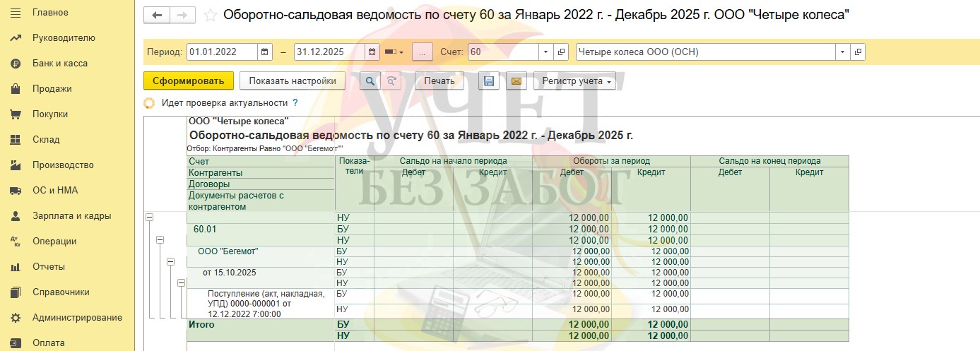Expand the Счет dropdown arrow
The width and height of the screenshot is (980, 351).
click(545, 52)
